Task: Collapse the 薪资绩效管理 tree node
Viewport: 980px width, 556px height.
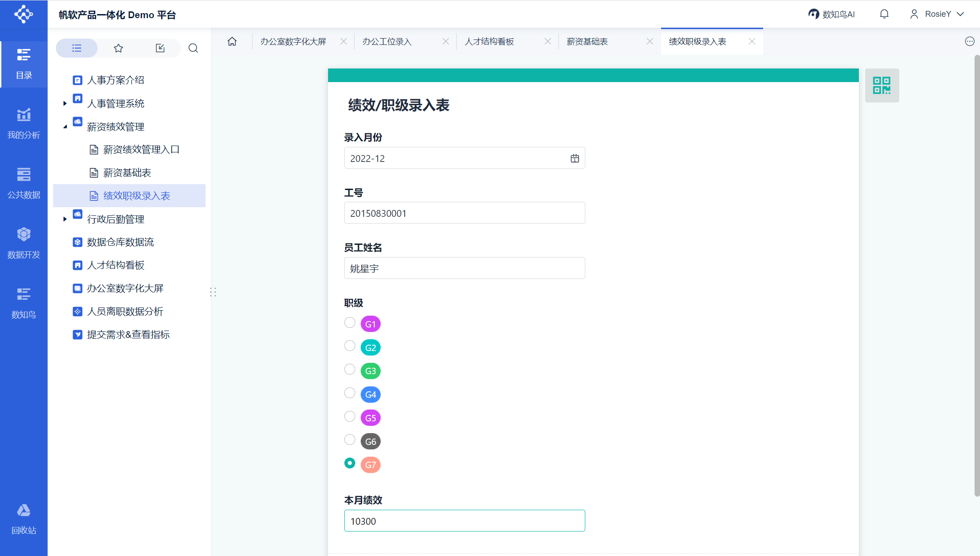Action: [65, 127]
